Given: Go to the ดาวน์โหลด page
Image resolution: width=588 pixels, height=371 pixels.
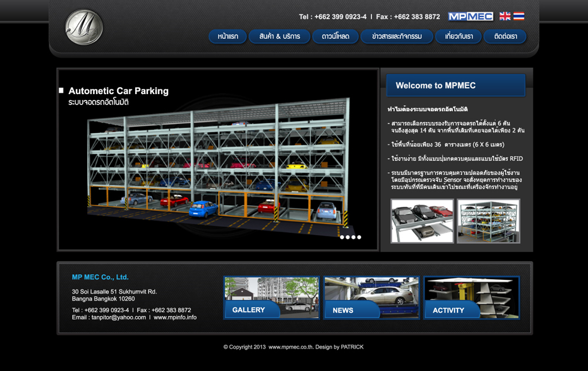Looking at the screenshot, I should click(335, 36).
